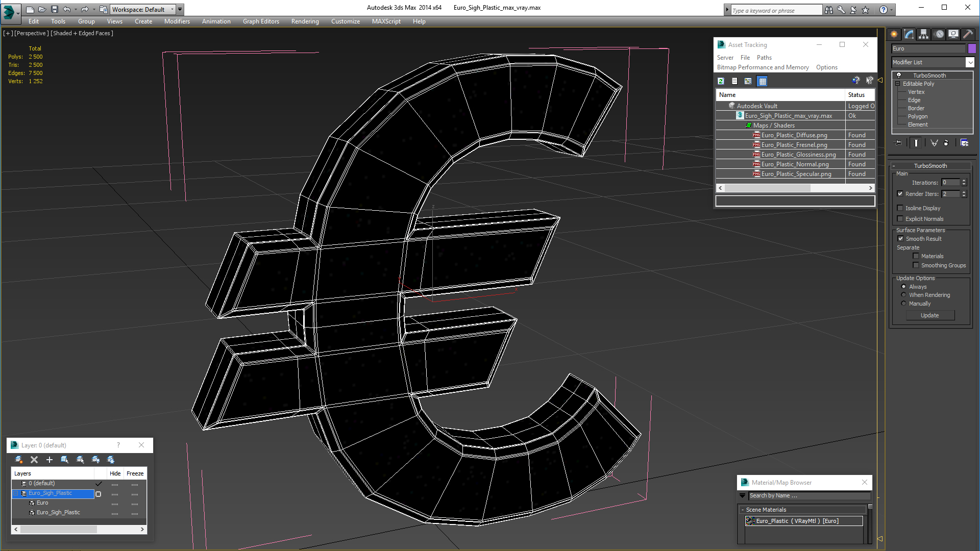Open the Modify command panel tab

pos(909,34)
